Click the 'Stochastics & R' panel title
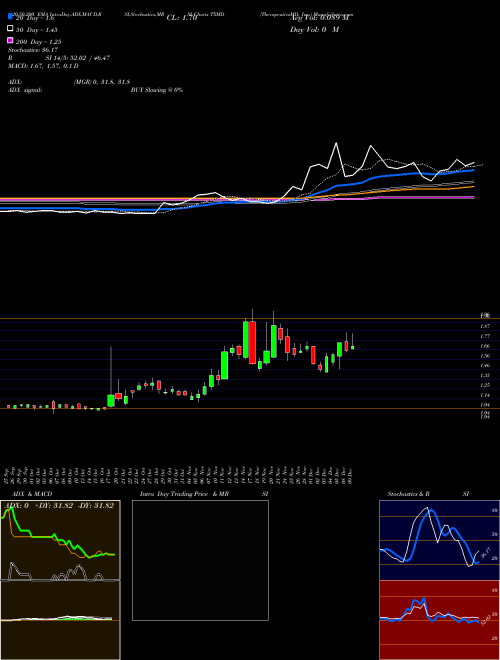Image resolution: width=500 pixels, height=660 pixels. coord(408,494)
